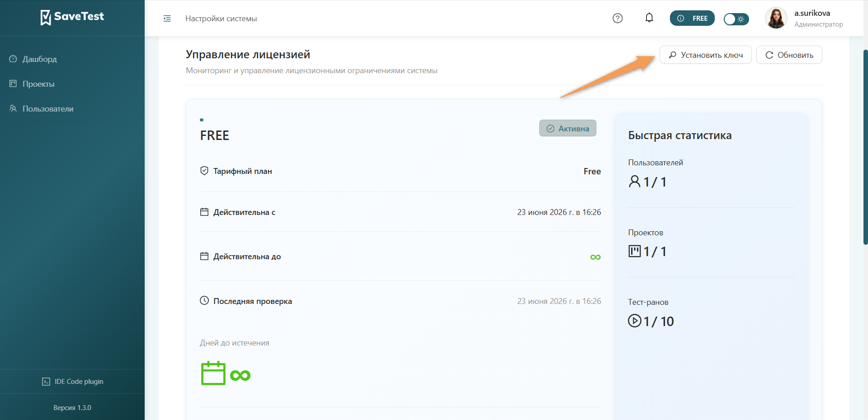Collapse the sidebar with the menu icon
The width and height of the screenshot is (868, 420).
[x=167, y=19]
